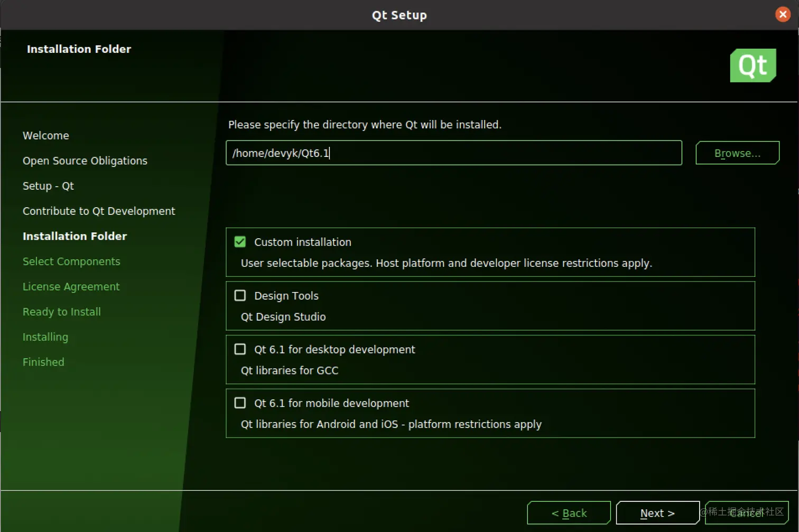Check Qt 6.1 for mobile development
The image size is (799, 532).
pyautogui.click(x=240, y=403)
